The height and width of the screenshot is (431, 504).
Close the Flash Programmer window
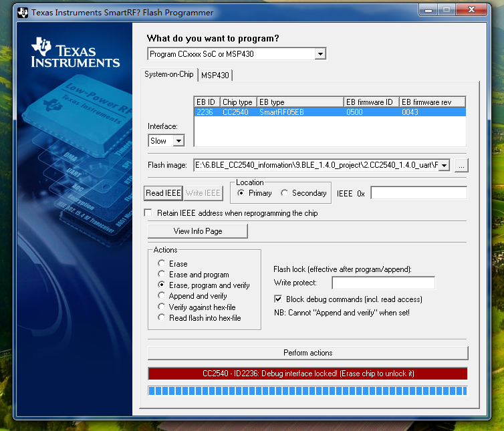tap(471, 10)
